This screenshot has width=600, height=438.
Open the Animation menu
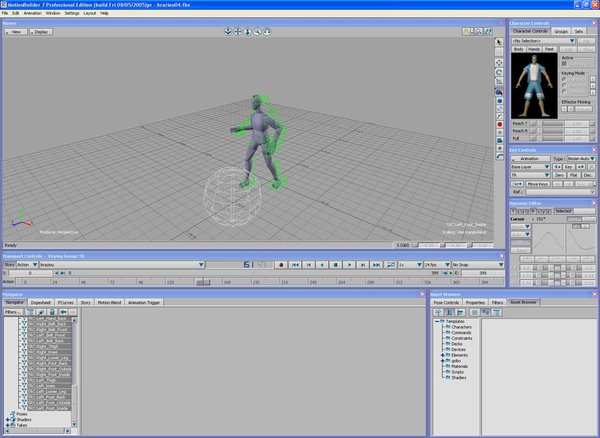(33, 13)
